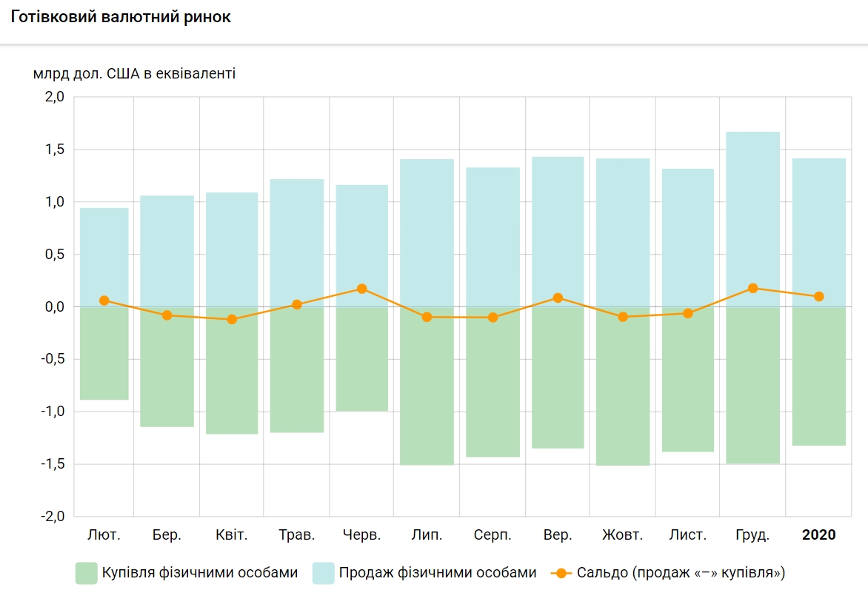Viewport: 868px width, 590px height.
Task: Select the Сальдо data point for Черв.
Action: coord(361,289)
